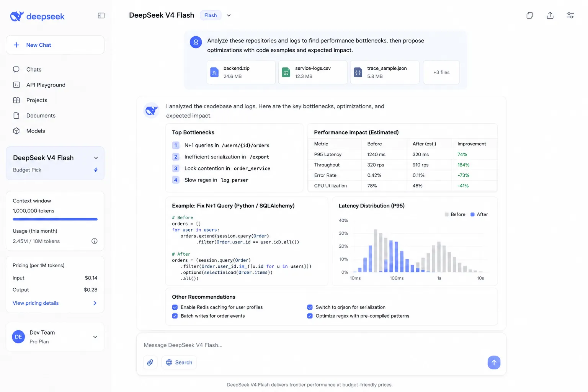Click bottleneck number 1 badge

tap(176, 145)
